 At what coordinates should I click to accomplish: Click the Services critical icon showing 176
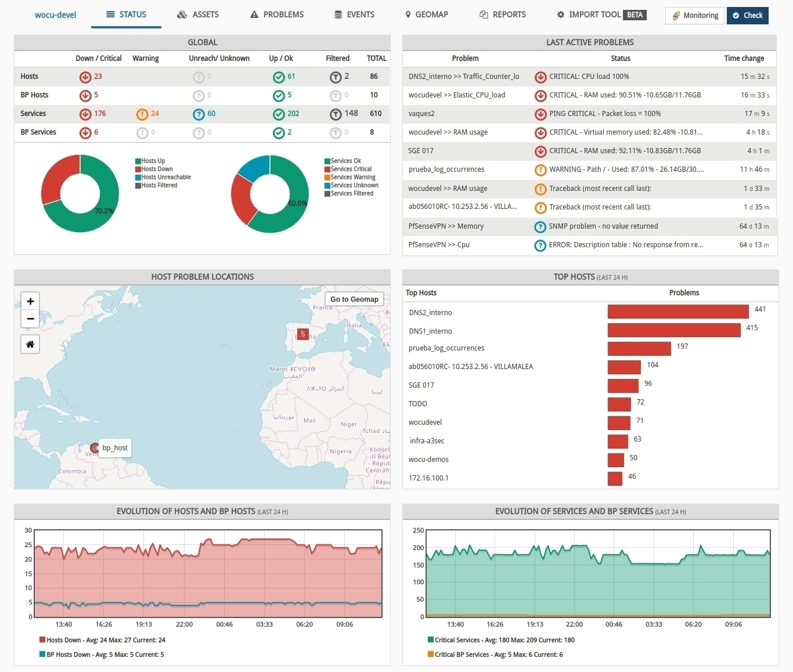coord(85,114)
